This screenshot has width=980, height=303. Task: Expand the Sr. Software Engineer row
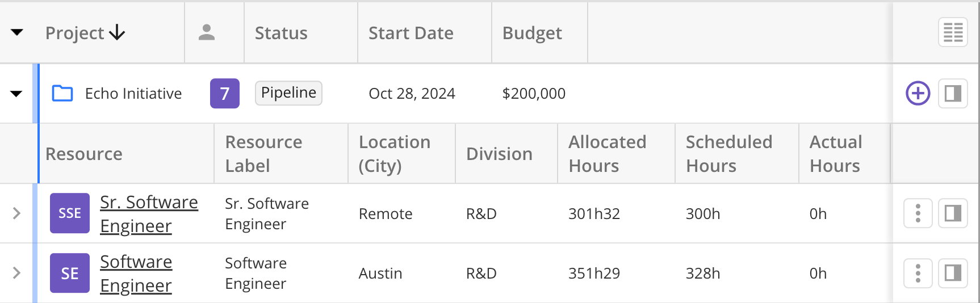pos(16,213)
